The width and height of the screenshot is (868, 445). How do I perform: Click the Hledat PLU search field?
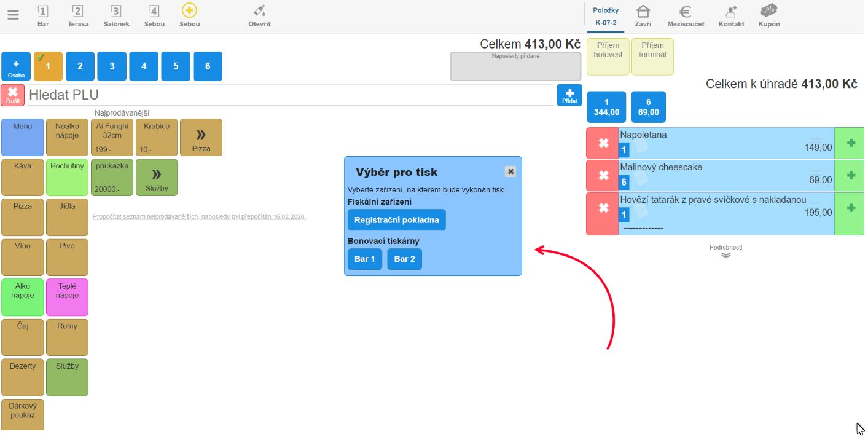pyautogui.click(x=290, y=95)
